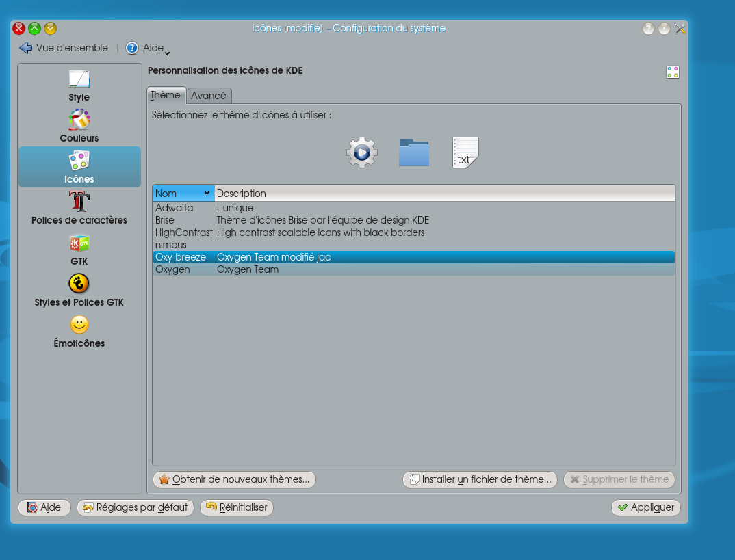Open Styles et Polices GTK module
Viewport: 735px width, 560px height.
click(79, 291)
